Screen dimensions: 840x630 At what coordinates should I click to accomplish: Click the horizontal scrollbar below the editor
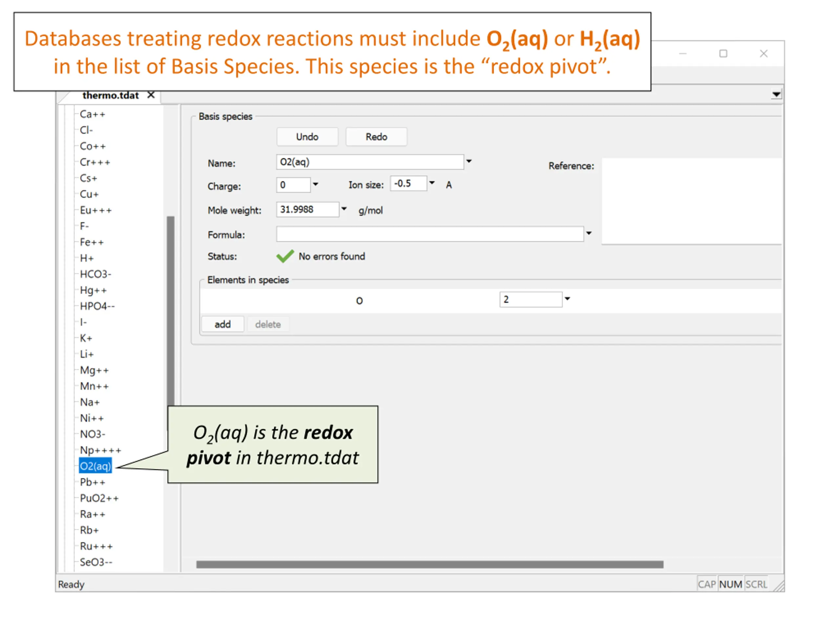430,565
